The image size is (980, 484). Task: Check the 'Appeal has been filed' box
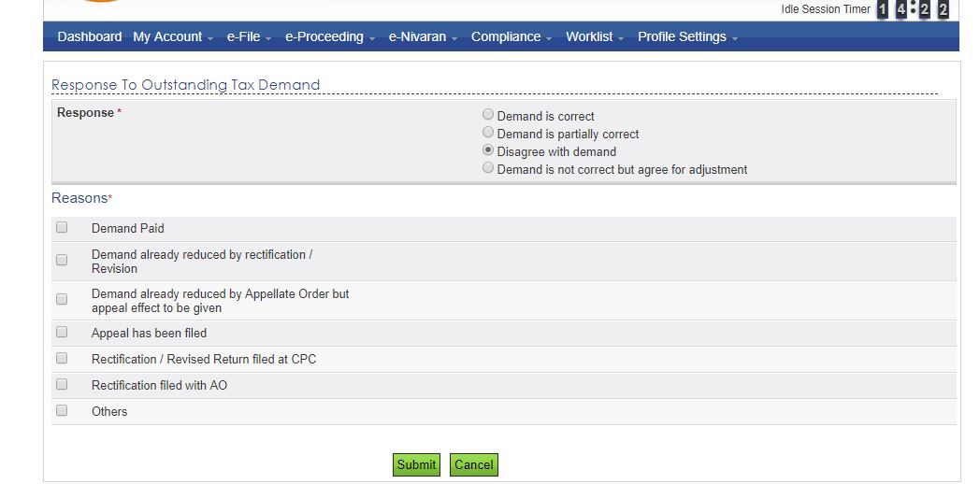pos(62,332)
